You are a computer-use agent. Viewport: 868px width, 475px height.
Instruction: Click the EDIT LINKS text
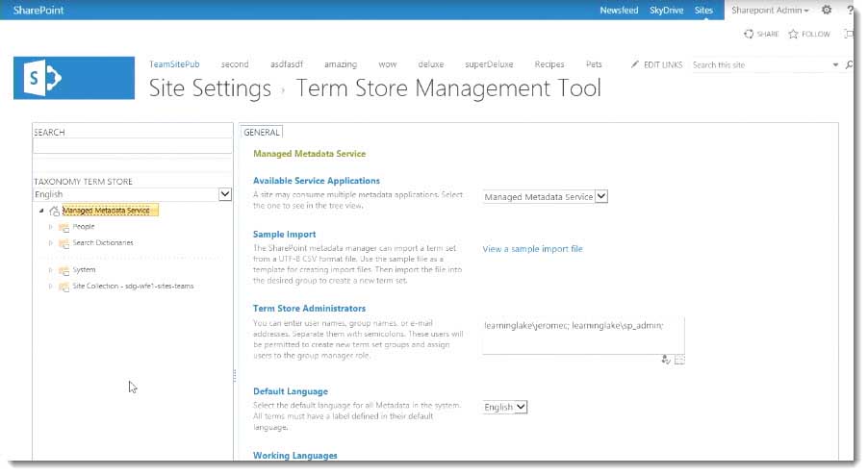click(663, 64)
